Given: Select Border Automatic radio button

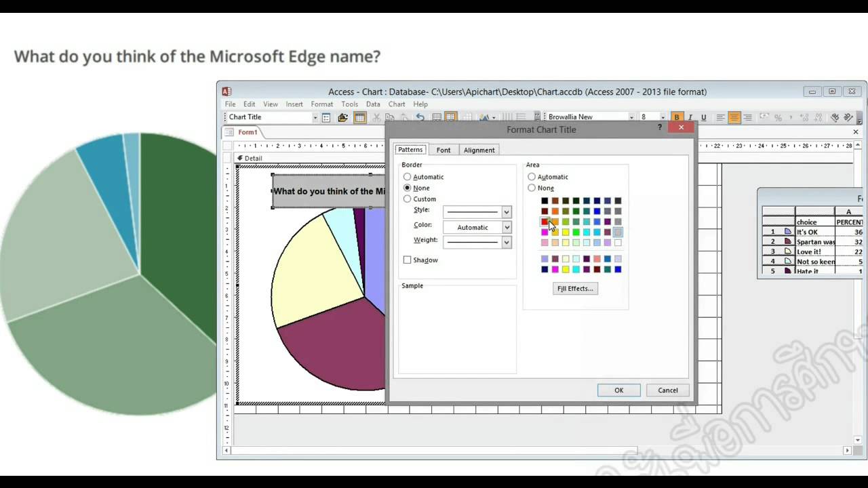Looking at the screenshot, I should pyautogui.click(x=407, y=177).
